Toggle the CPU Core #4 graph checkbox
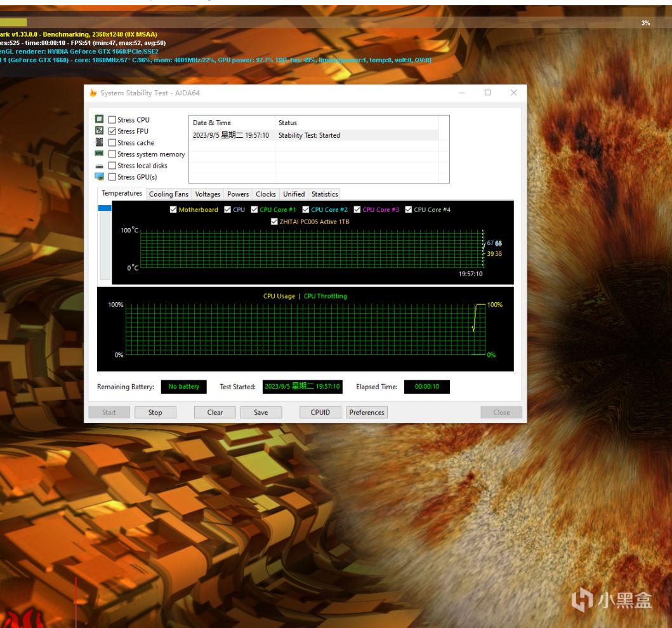Screen dimensions: 672x628 [409, 210]
